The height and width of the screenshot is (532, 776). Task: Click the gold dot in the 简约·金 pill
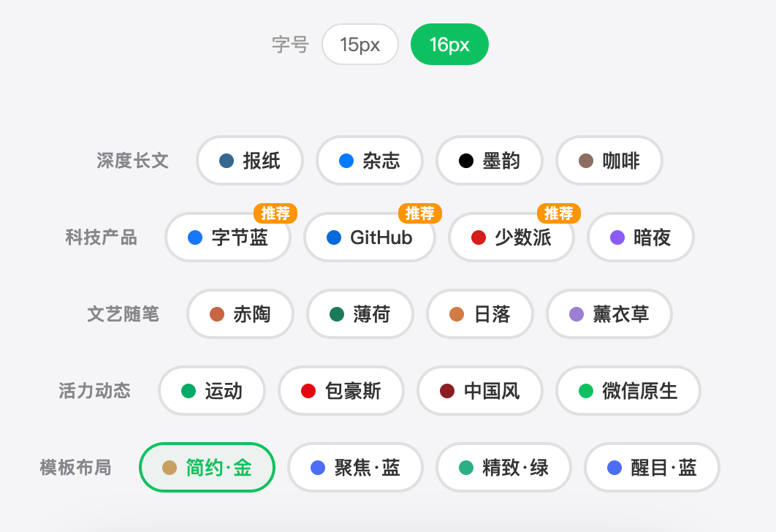coord(168,468)
